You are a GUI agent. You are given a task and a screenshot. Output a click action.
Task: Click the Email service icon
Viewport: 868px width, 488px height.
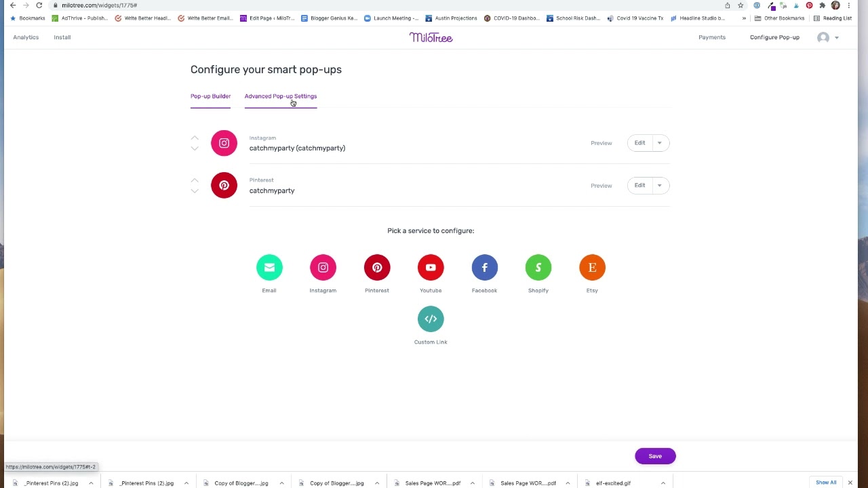coord(269,267)
